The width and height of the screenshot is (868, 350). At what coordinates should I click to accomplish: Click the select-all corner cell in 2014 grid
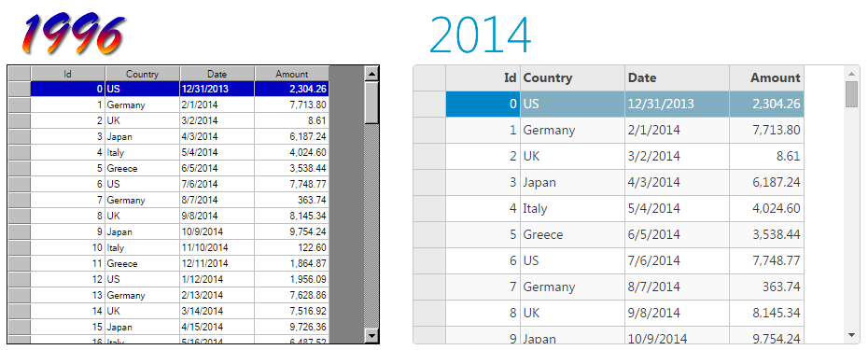(x=429, y=78)
